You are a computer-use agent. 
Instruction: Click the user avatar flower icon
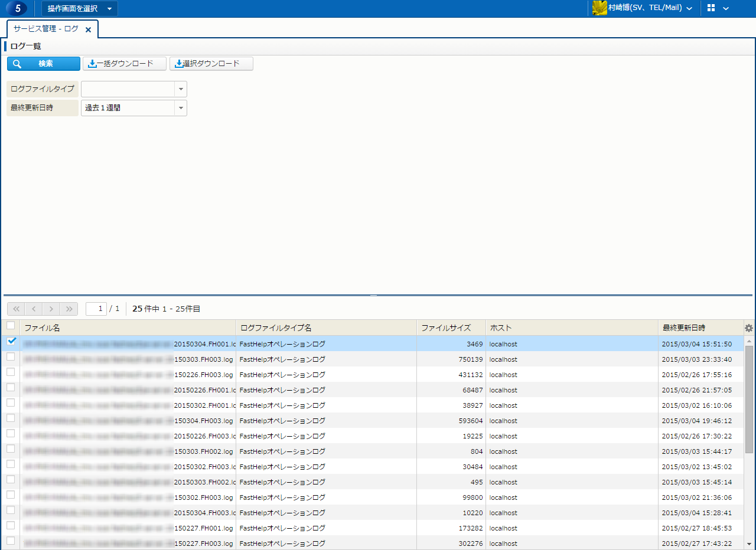pos(599,8)
